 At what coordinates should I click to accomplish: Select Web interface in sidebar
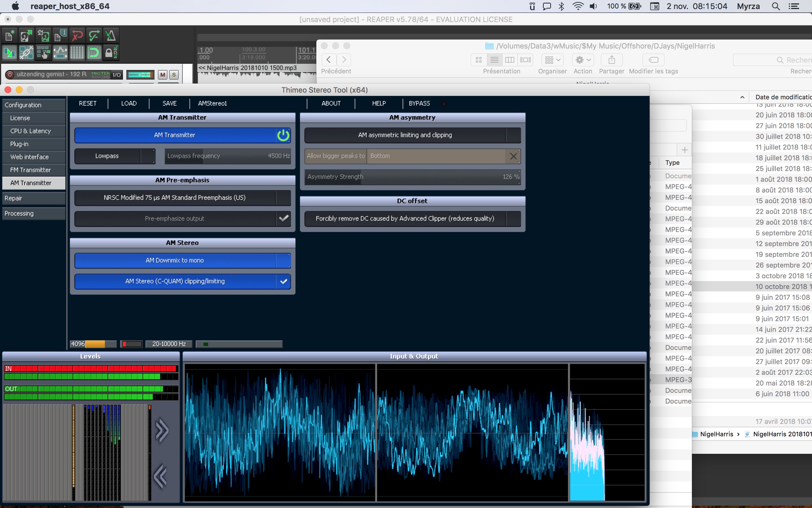[x=34, y=157]
